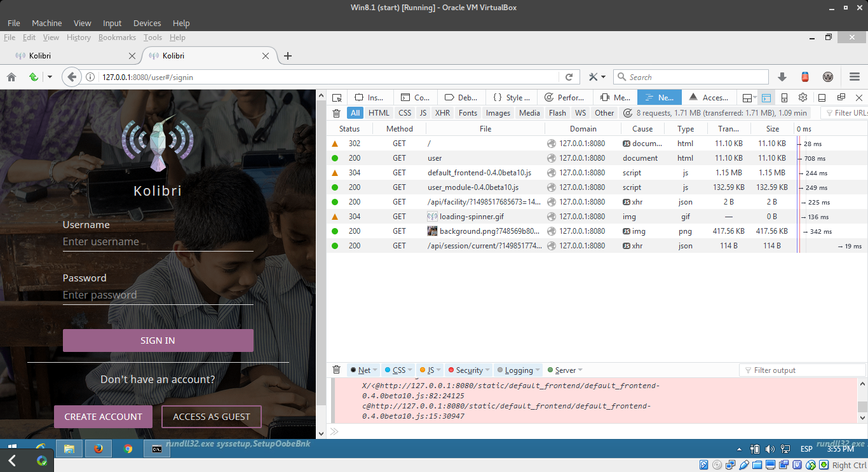Toggle the Images request filter
The image size is (868, 472).
[x=498, y=113]
